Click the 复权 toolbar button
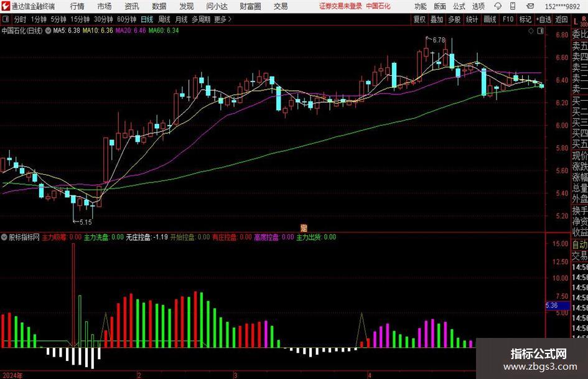 pos(419,19)
